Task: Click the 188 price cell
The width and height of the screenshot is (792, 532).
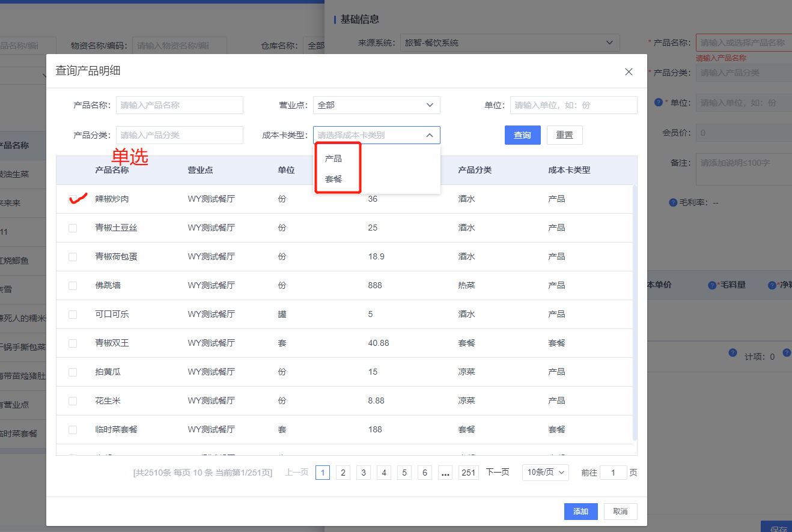Action: (x=375, y=429)
